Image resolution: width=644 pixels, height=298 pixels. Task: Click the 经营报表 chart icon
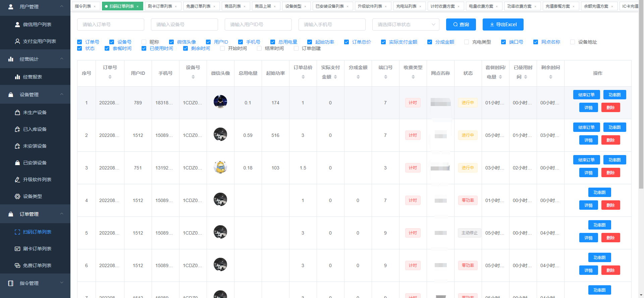[17, 77]
